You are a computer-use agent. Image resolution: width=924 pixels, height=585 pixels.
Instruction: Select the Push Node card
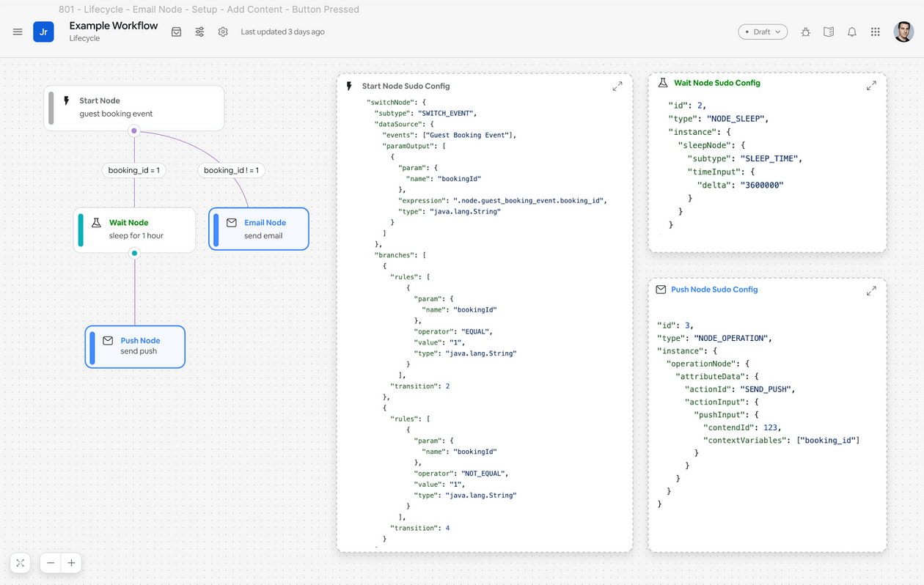click(x=135, y=347)
